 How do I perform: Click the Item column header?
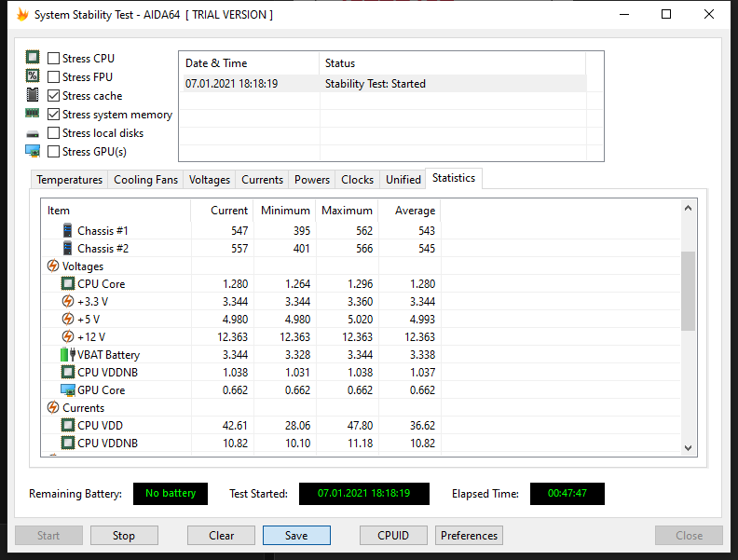click(x=116, y=211)
